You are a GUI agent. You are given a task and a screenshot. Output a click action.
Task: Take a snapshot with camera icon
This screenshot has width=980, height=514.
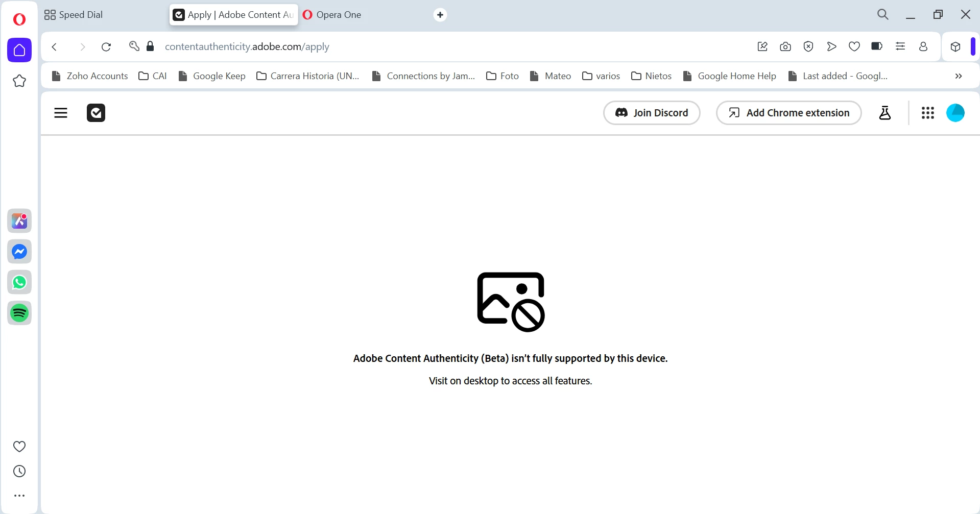pyautogui.click(x=785, y=47)
